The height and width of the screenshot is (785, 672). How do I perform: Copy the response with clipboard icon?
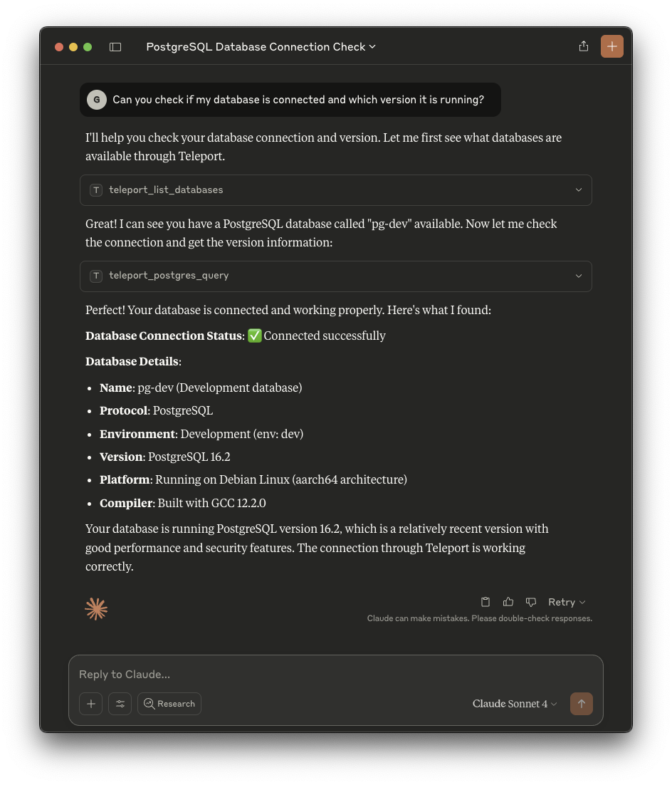(x=485, y=602)
